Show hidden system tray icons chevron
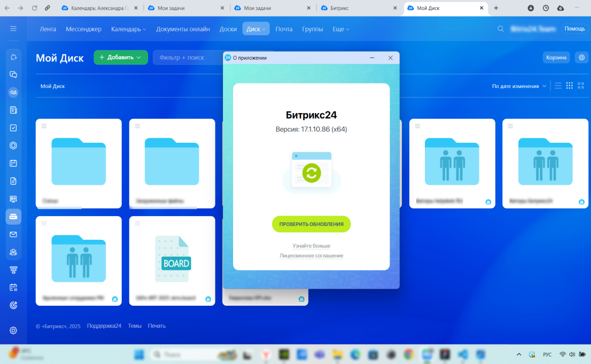 click(x=519, y=354)
